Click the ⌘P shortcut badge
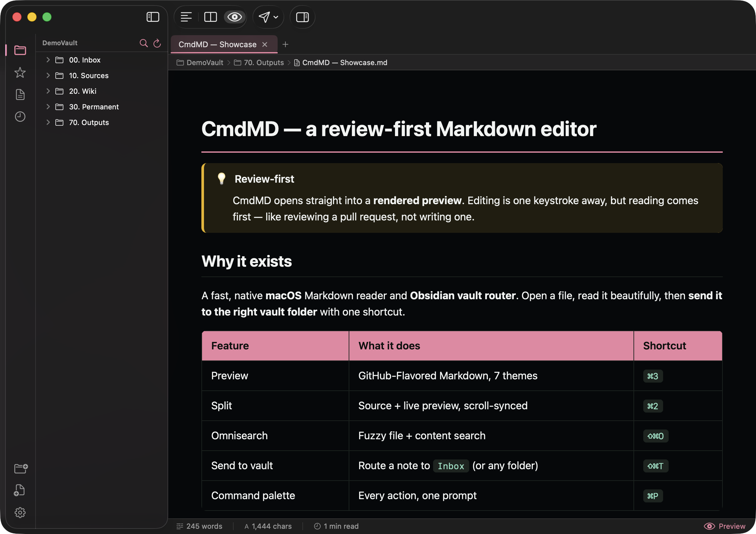The image size is (756, 534). click(x=653, y=496)
